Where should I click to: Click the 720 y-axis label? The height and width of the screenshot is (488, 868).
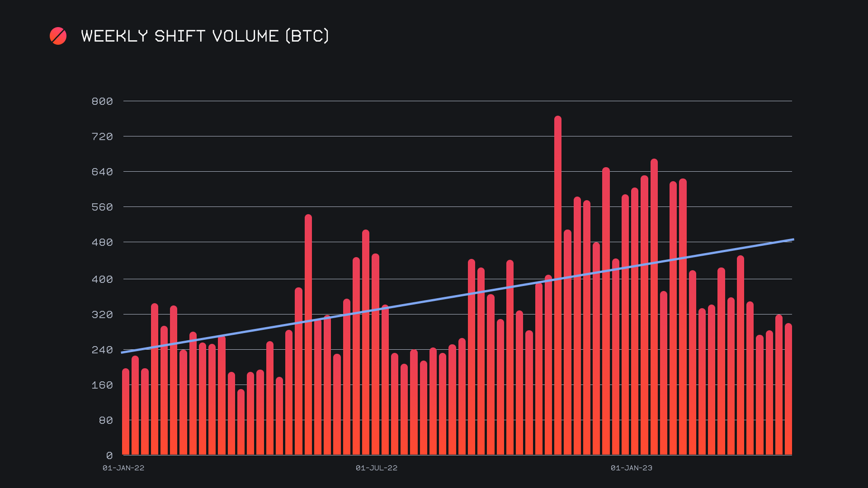point(102,136)
